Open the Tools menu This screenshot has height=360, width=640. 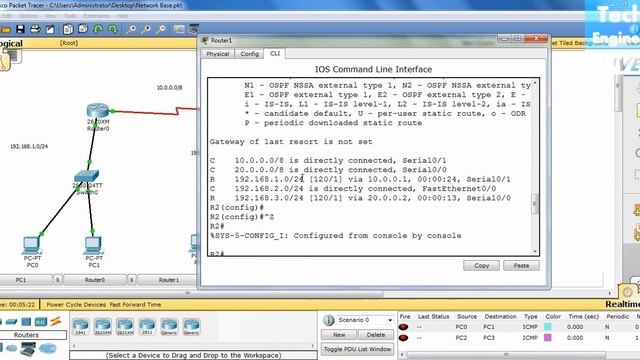(x=70, y=16)
